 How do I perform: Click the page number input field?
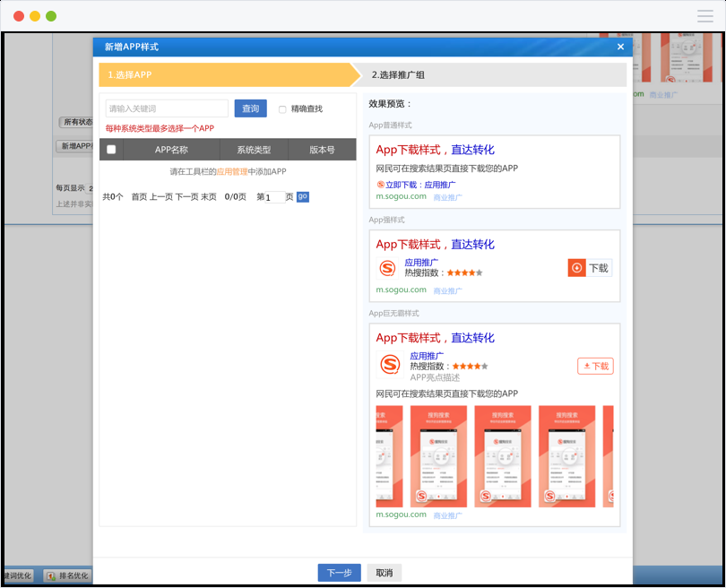point(276,196)
